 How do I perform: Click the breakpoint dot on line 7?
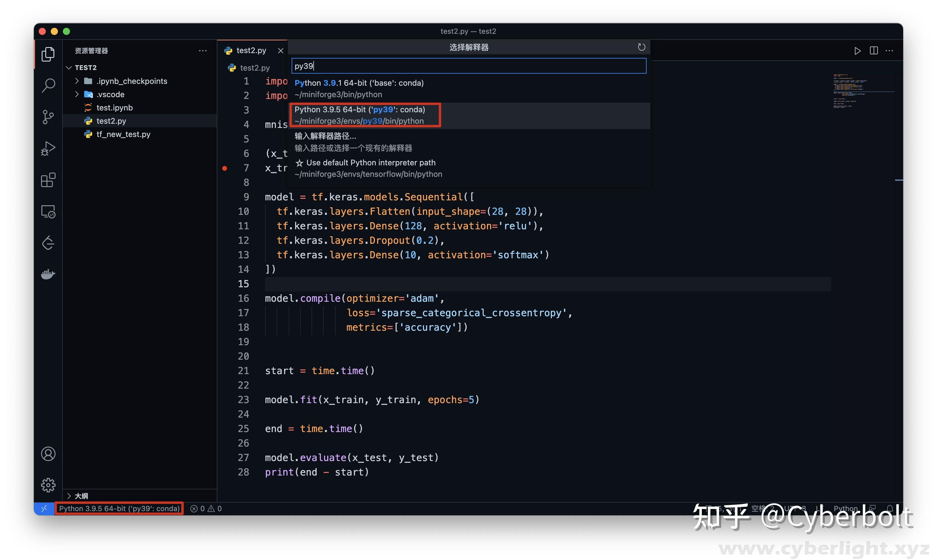click(x=225, y=168)
